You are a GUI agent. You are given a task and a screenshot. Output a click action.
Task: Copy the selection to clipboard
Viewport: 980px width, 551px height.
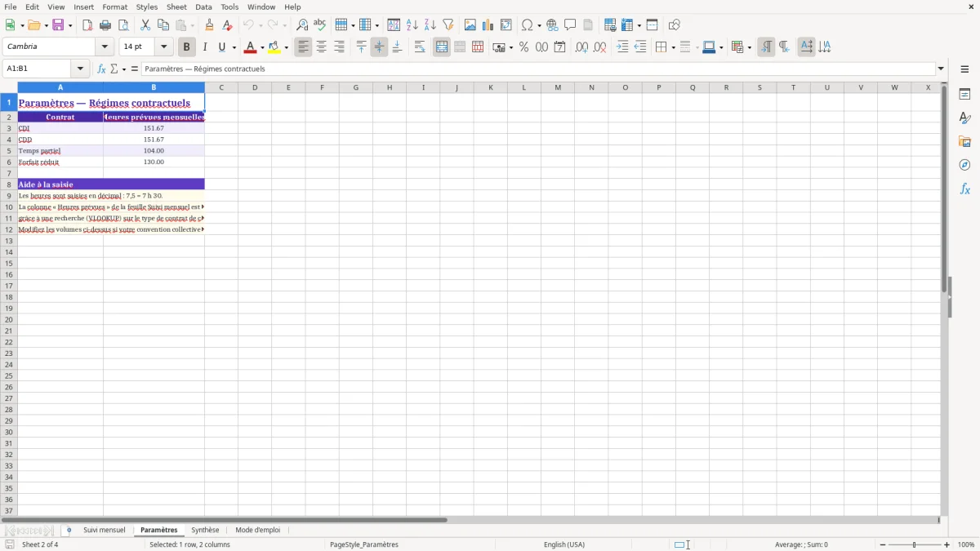(x=163, y=25)
